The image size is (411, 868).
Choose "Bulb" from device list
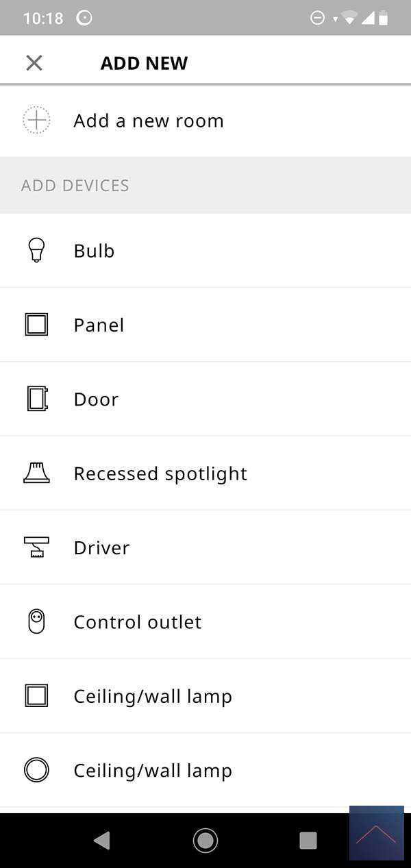click(94, 251)
